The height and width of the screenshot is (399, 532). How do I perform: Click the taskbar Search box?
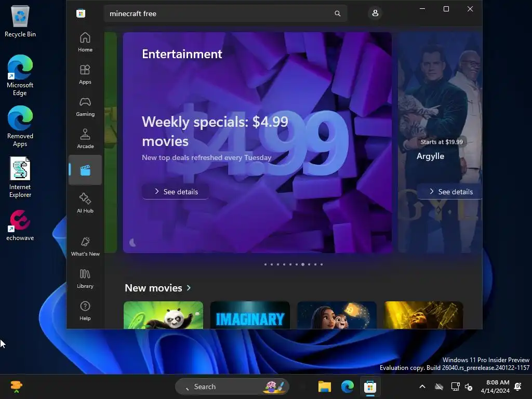point(232,387)
